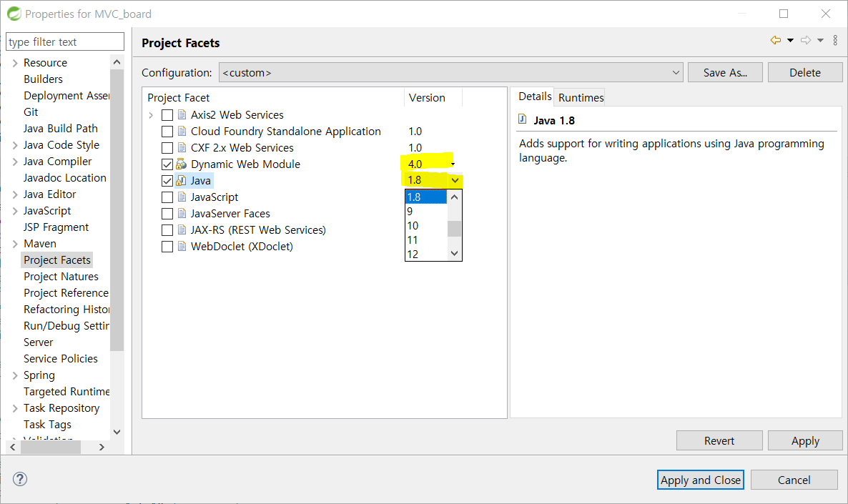
Task: Select Deployment Assembly in the sidebar
Action: click(66, 96)
